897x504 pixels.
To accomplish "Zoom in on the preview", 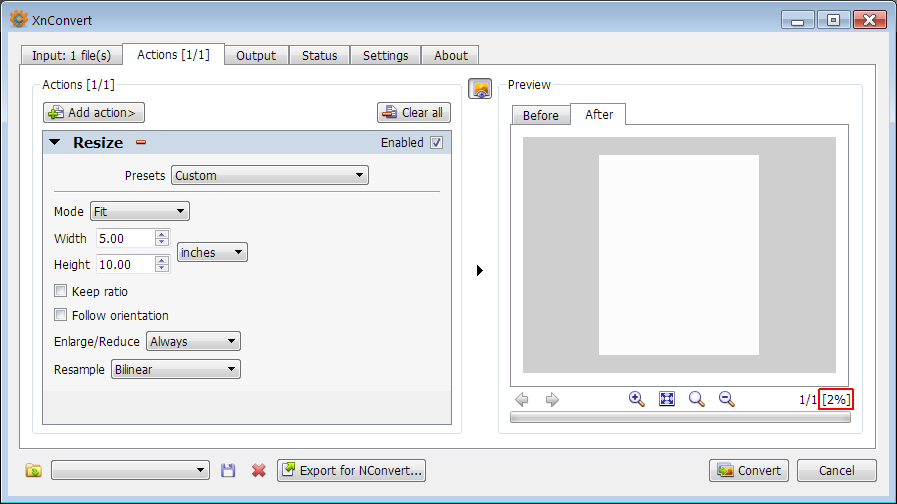I will 636,399.
